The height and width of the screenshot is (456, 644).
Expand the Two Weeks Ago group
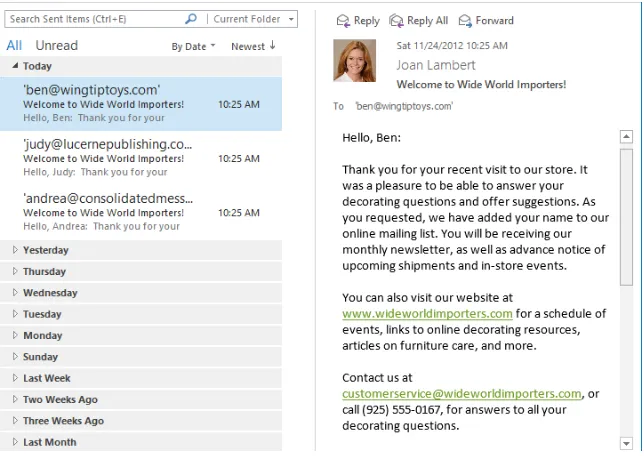coord(15,399)
